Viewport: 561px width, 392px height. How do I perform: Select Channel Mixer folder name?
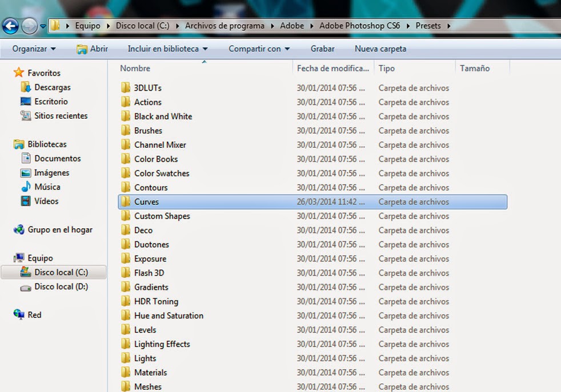[160, 145]
